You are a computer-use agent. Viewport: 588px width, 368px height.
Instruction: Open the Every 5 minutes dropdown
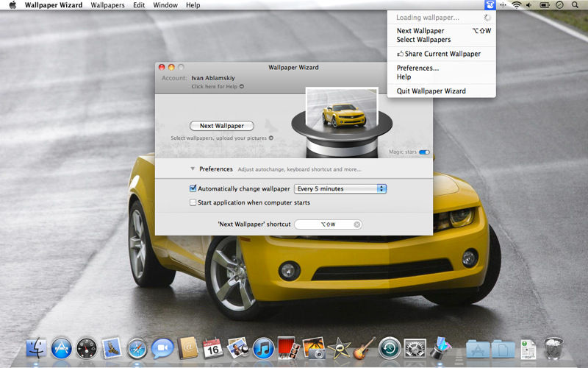[x=340, y=189]
